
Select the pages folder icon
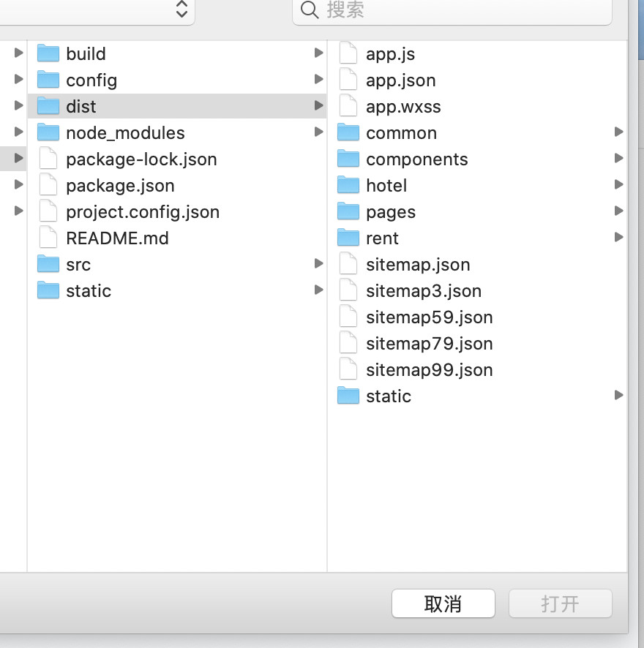point(348,211)
